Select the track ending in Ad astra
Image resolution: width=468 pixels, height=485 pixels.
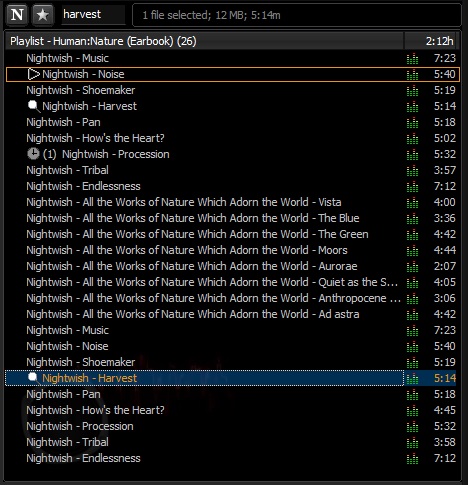[x=232, y=314]
